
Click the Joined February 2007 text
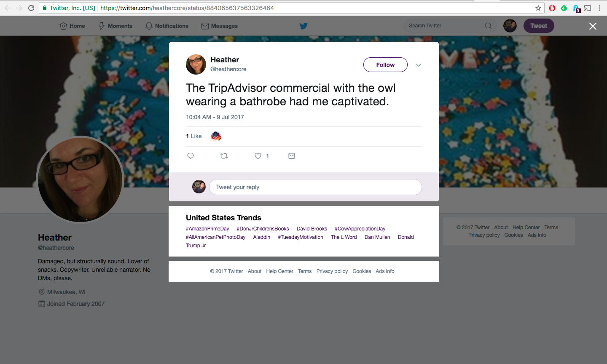76,304
